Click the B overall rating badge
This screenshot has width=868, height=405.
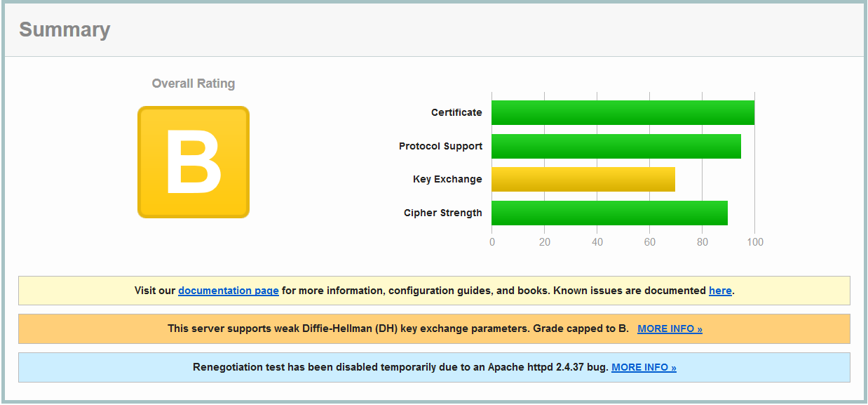[x=194, y=162]
